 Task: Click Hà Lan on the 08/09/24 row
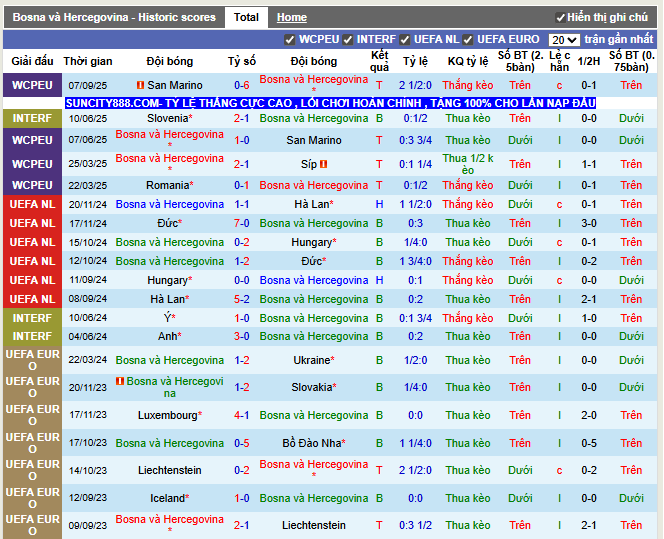point(167,299)
